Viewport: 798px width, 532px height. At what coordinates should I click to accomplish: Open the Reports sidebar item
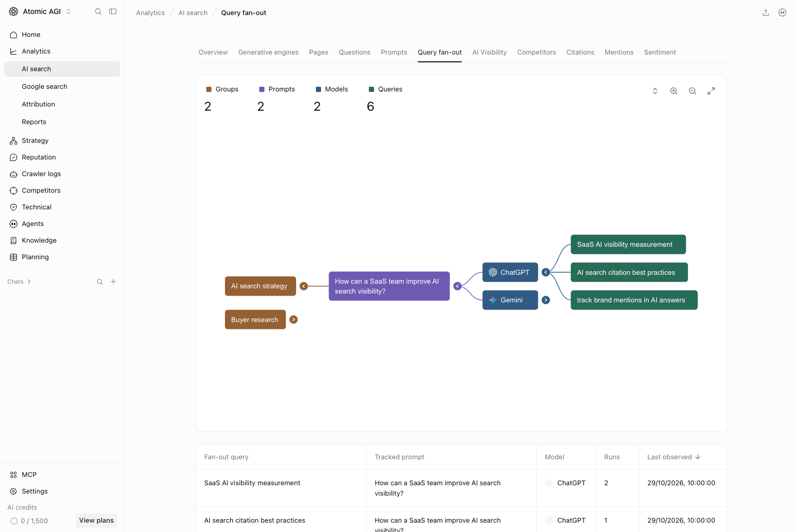pyautogui.click(x=62, y=122)
